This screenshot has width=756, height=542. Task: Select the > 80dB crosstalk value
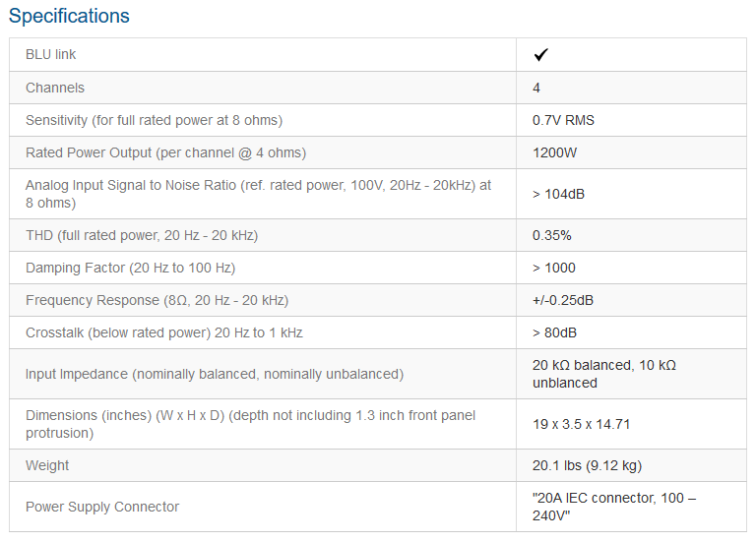(x=554, y=332)
